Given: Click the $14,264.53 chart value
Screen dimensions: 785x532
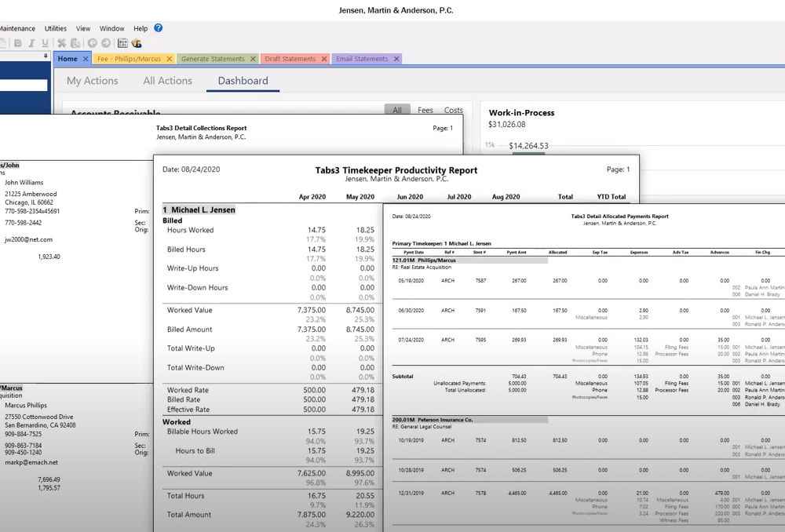Looking at the screenshot, I should [x=528, y=146].
